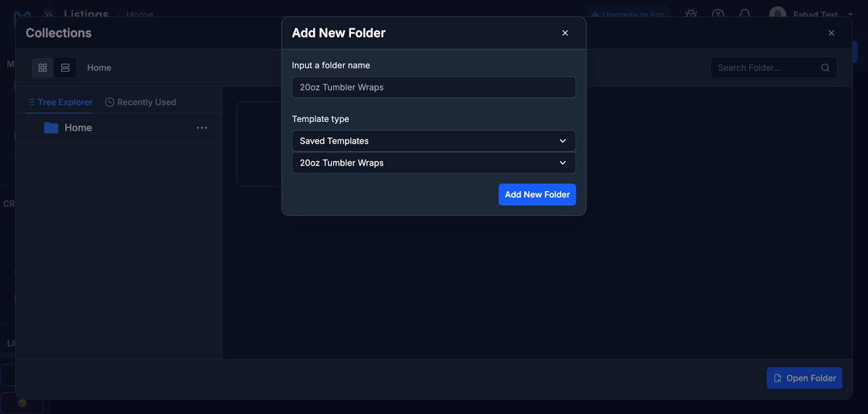Screen dimensions: 868x414
Task: Open the 20oz Tumbler Wraps dropdown
Action: pyautogui.click(x=433, y=163)
